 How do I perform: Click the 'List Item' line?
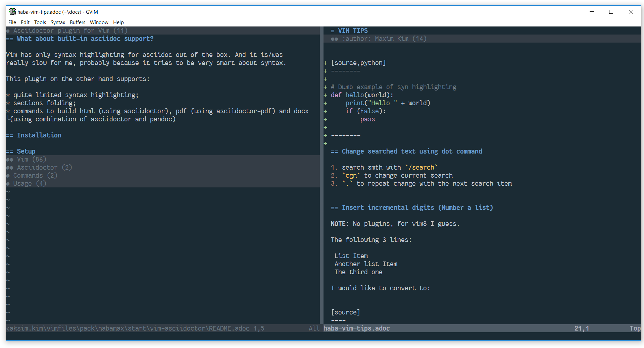click(351, 256)
